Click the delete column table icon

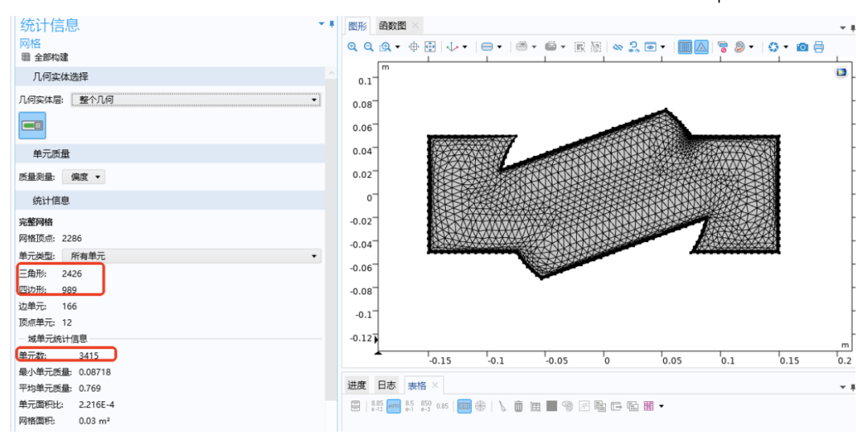click(535, 406)
